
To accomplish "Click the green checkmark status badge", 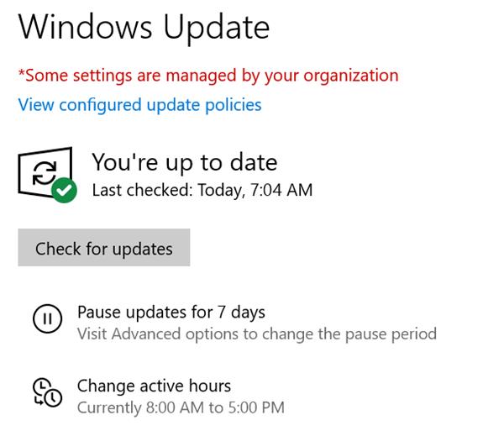I will coord(64,191).
